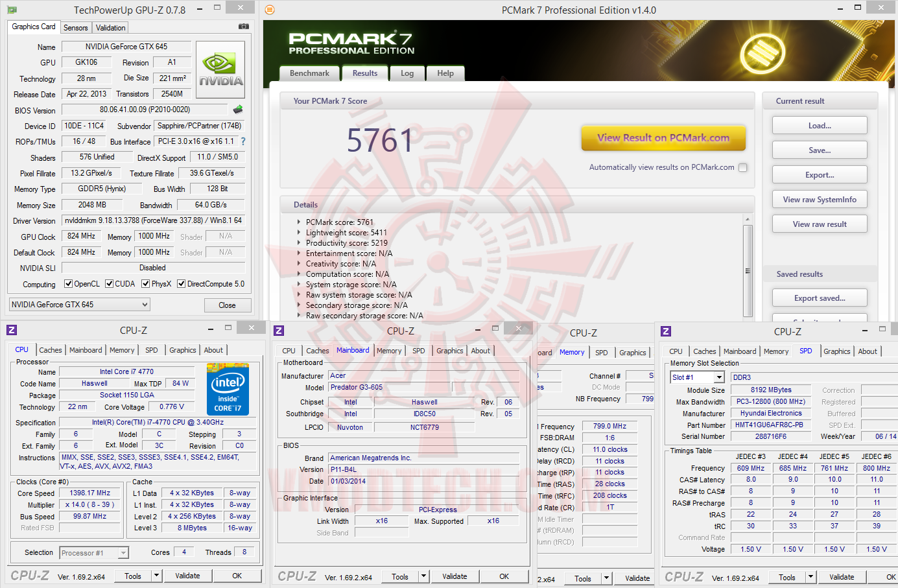
Task: Click the save BIOS icon beside BIOS Version
Action: 238,110
